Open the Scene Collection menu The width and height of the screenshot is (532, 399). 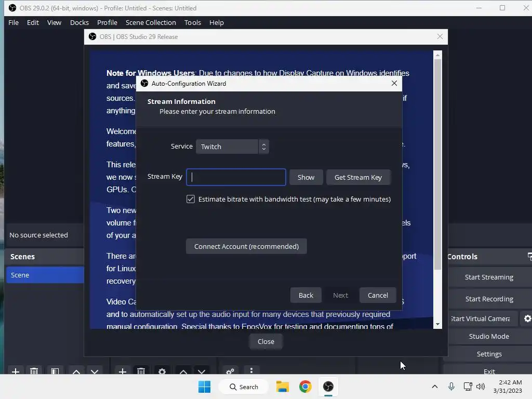[x=151, y=23]
